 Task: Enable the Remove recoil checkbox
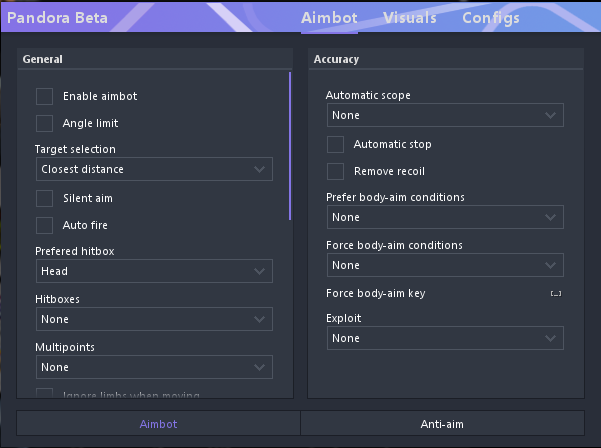(x=335, y=171)
